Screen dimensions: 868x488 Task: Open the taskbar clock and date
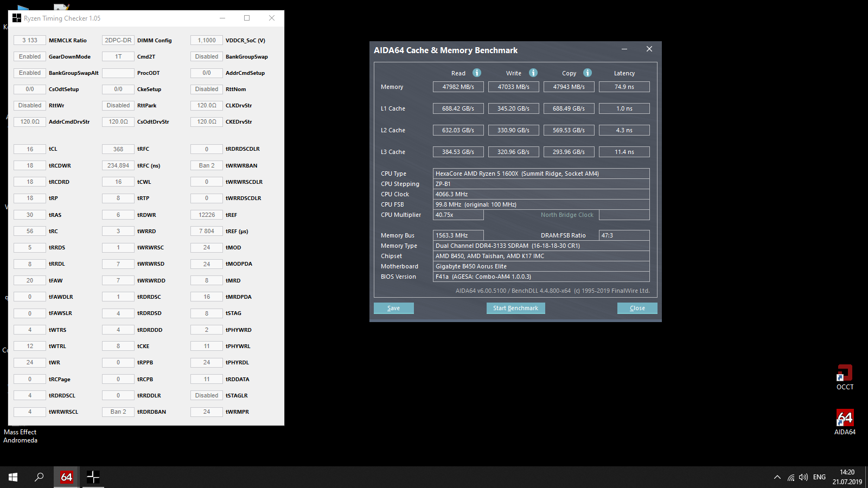(847, 477)
